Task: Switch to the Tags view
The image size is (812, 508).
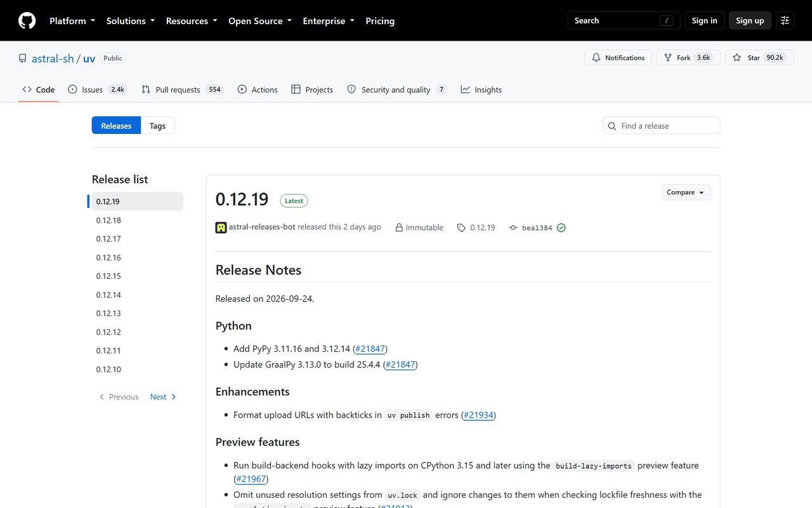Action: (157, 126)
